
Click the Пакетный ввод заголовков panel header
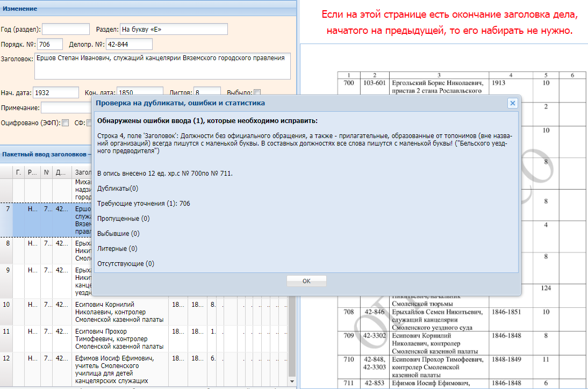point(46,154)
